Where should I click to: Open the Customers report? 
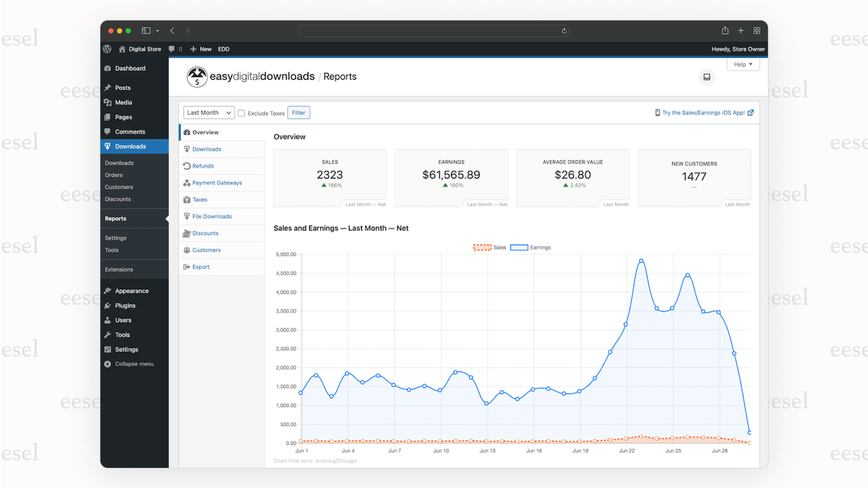click(206, 250)
